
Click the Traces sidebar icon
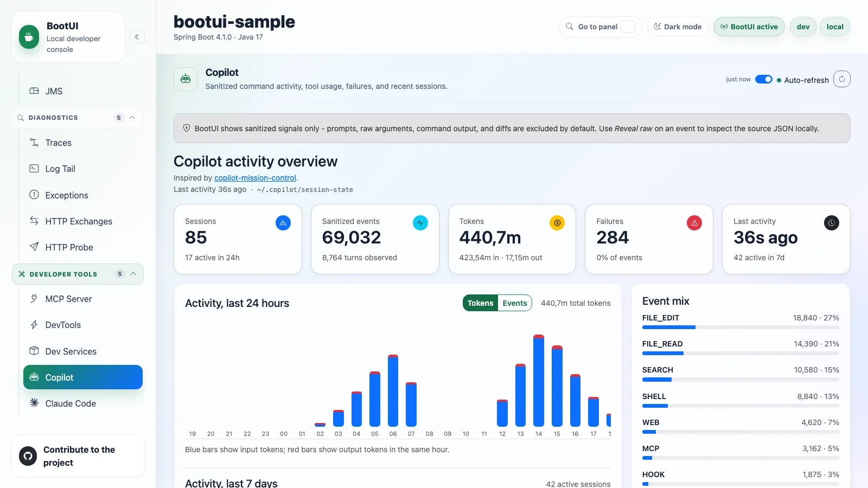(34, 143)
